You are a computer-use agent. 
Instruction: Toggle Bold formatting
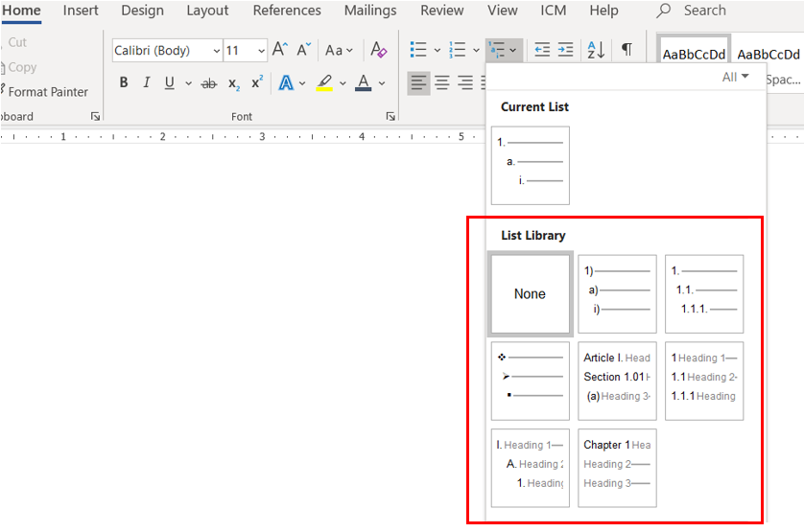(124, 83)
